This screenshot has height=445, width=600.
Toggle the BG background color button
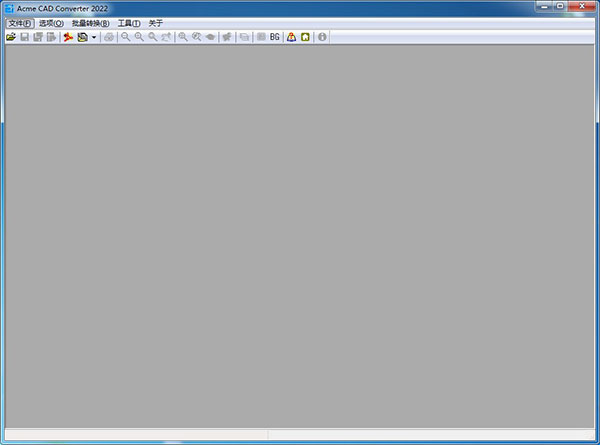coord(275,37)
